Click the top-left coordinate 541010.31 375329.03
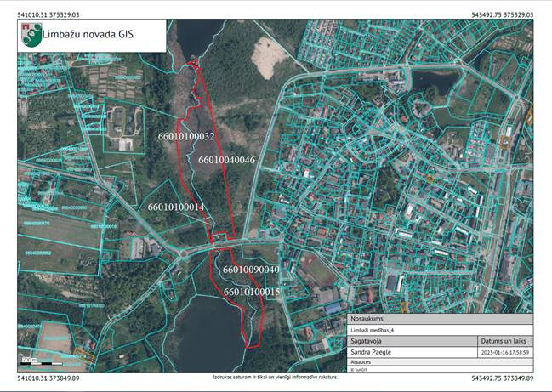Image resolution: width=552 pixels, height=392 pixels. point(48,14)
